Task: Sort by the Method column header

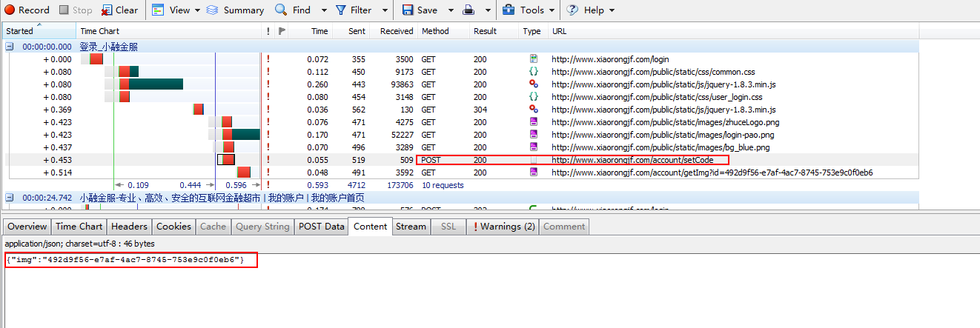Action: [x=443, y=31]
